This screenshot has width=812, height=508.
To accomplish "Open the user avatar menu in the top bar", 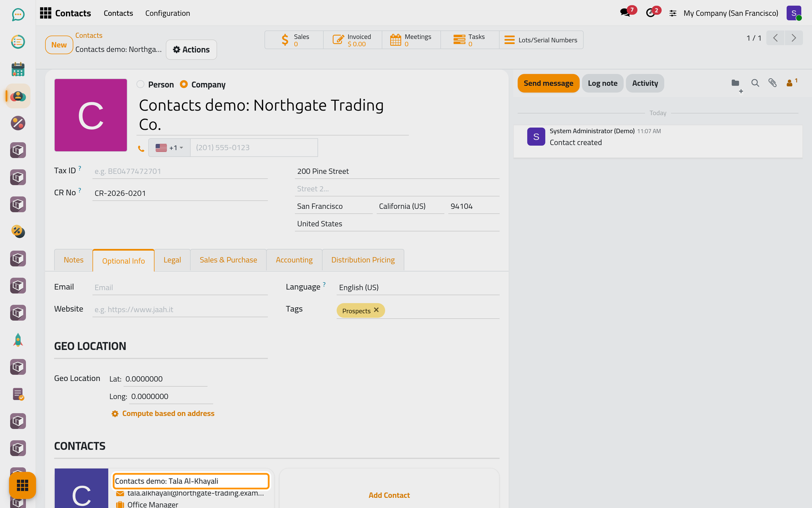I will coord(794,13).
